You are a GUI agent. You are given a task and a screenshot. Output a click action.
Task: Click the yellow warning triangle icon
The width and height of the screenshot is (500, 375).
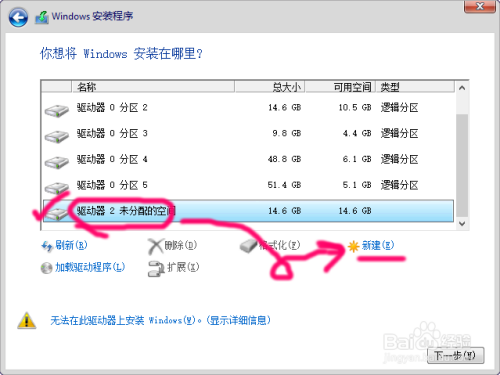[27, 320]
